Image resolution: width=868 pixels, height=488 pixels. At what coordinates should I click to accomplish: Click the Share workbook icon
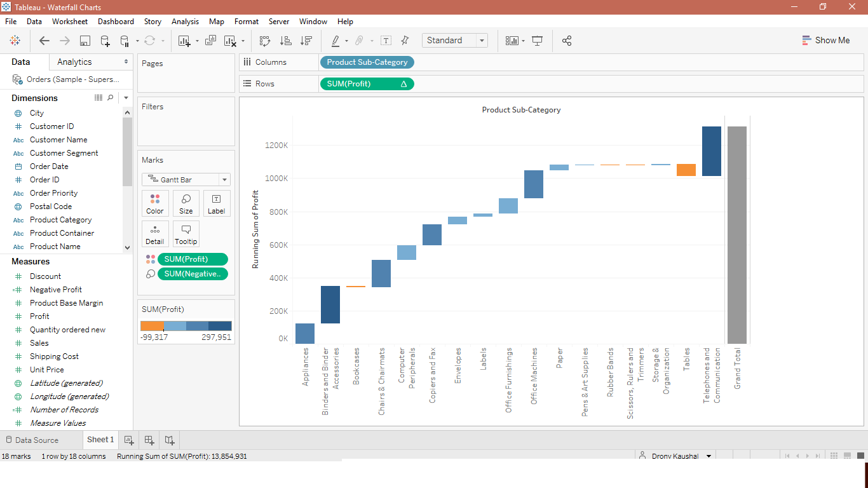(567, 40)
